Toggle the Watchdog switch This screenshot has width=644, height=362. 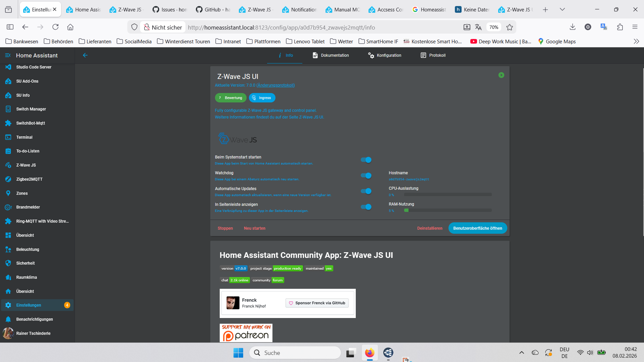[366, 176]
